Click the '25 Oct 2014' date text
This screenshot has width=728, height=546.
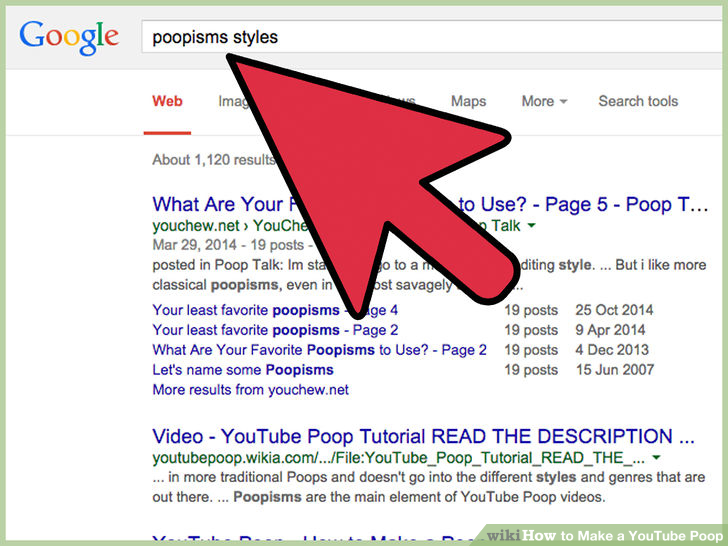[614, 310]
